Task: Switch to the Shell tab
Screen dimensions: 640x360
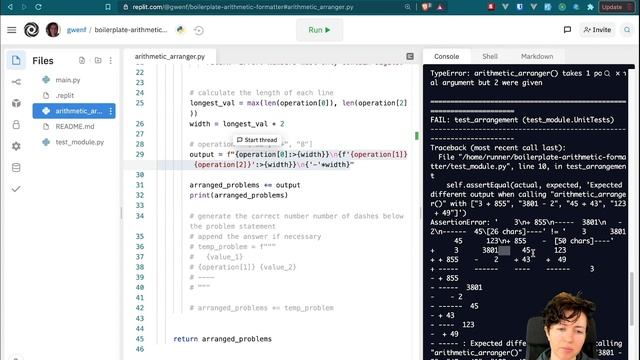Action: [x=490, y=56]
